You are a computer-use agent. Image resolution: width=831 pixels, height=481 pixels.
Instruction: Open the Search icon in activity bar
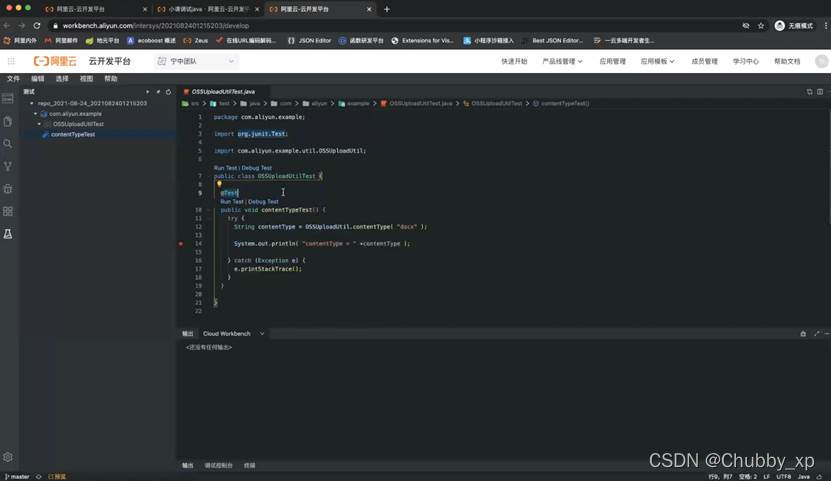tap(8, 144)
